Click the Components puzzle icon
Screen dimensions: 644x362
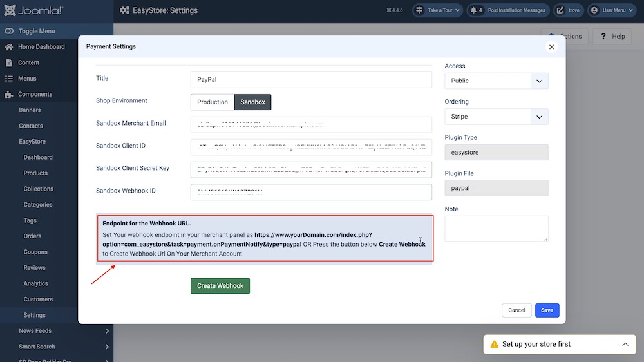pos(9,94)
